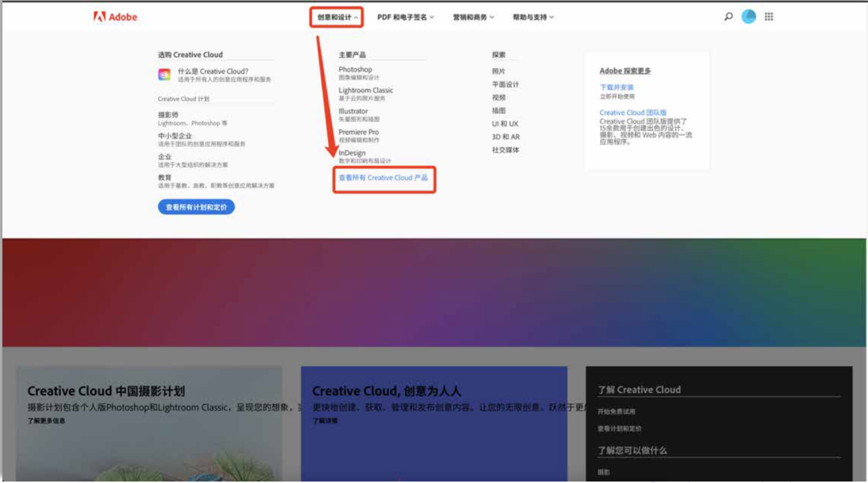Open 查看所有 Creative Cloud 产品 link
The height and width of the screenshot is (483, 868).
point(384,179)
